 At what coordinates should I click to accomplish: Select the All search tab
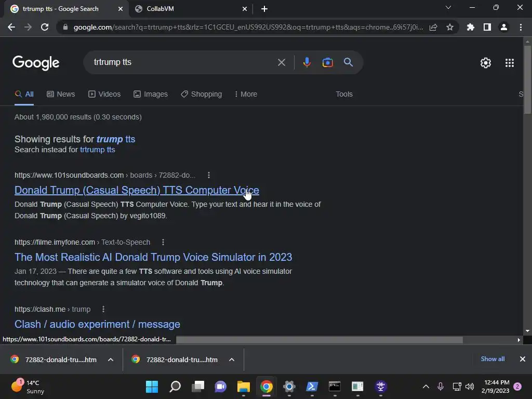(24, 95)
